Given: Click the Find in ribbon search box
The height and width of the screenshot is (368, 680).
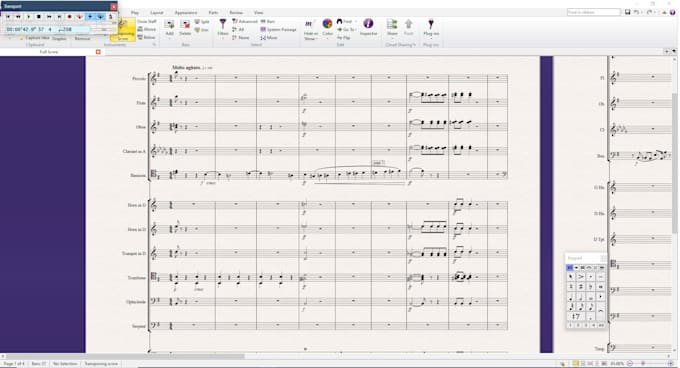Looking at the screenshot, I should click(593, 12).
